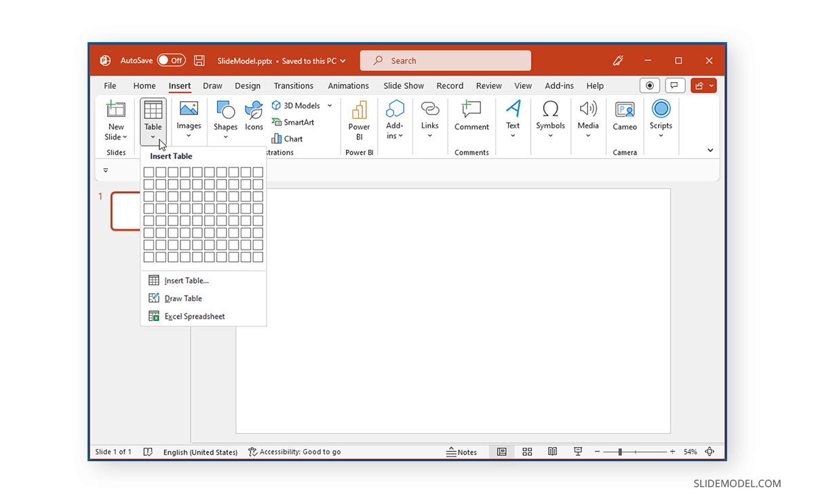Toggle ribbon recording mode button
Viewport: 814px width, 504px height.
click(x=649, y=85)
